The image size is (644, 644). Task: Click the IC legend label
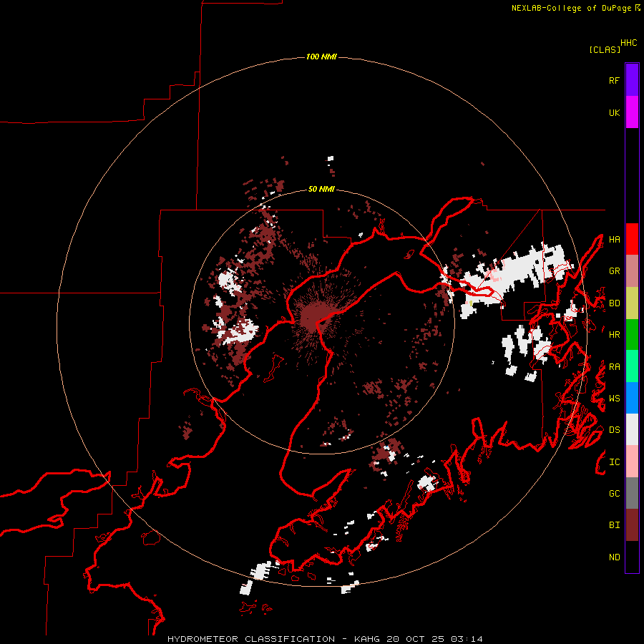[614, 462]
